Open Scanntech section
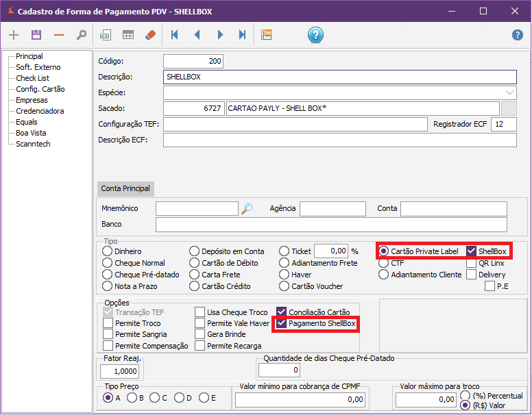This screenshot has width=532, height=415. point(33,144)
